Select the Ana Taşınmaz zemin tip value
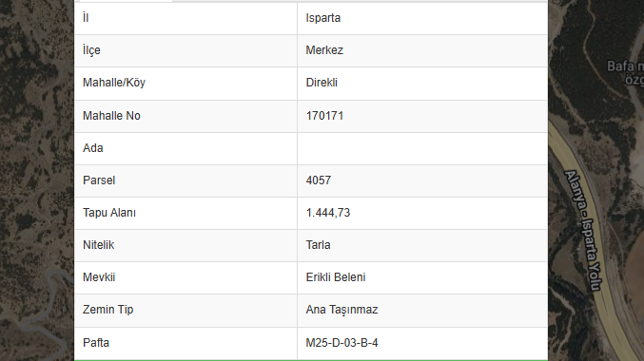 point(342,310)
